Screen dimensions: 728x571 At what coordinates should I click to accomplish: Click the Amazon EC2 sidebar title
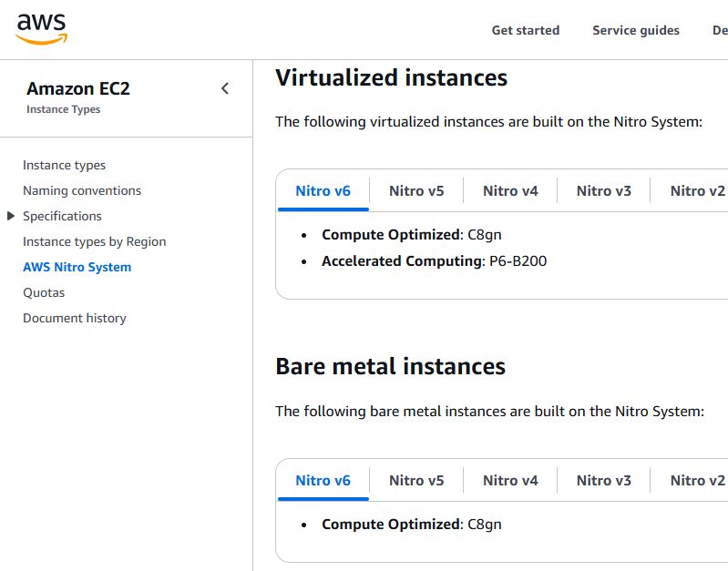coord(78,88)
